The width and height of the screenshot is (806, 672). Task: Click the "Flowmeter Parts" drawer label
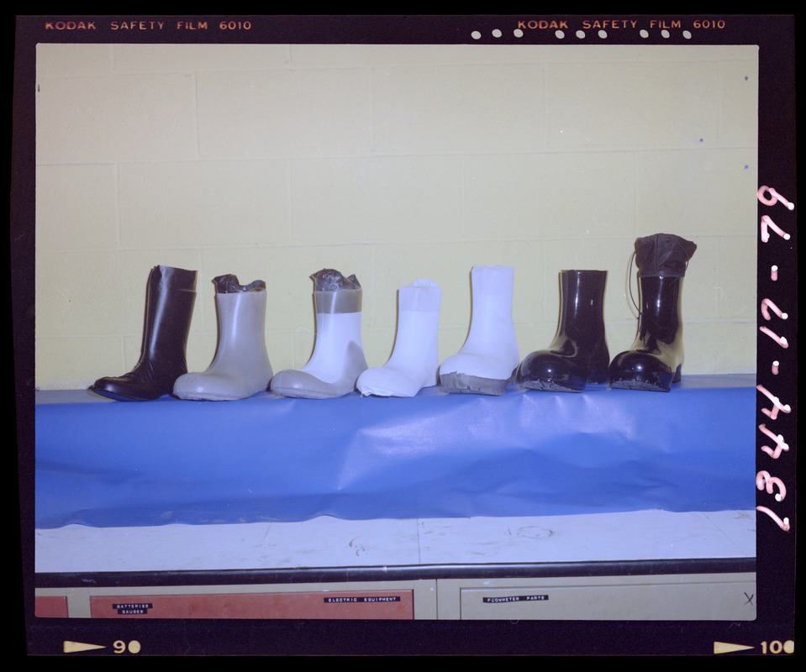(514, 599)
